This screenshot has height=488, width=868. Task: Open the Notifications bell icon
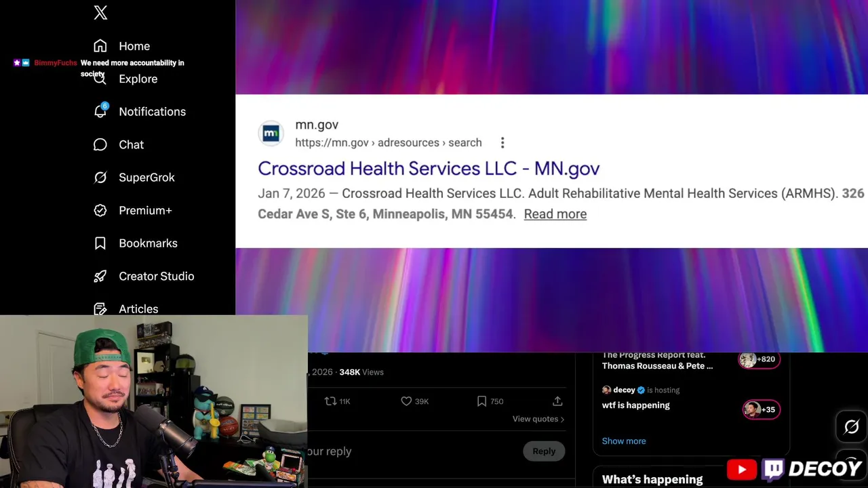pyautogui.click(x=100, y=111)
